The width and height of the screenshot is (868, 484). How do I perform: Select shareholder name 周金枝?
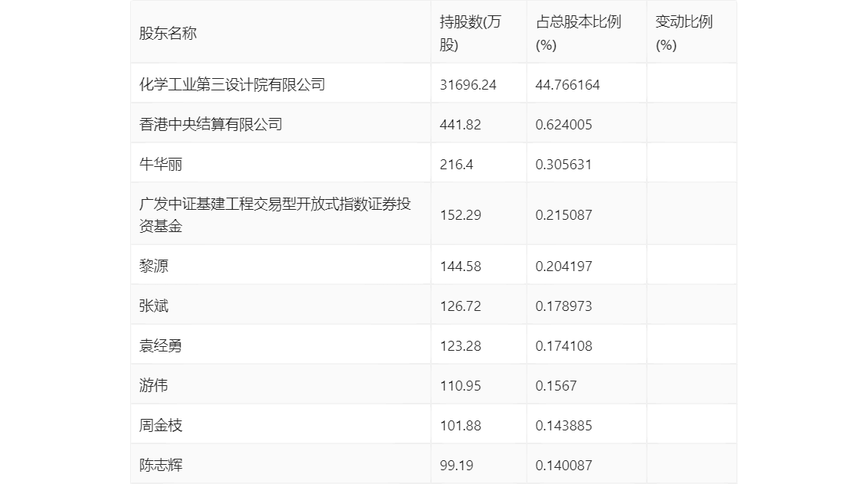(161, 425)
